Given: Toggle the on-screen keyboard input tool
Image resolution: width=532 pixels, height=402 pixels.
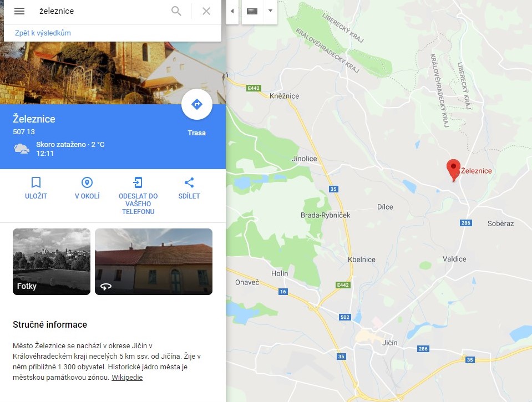Looking at the screenshot, I should 252,11.
